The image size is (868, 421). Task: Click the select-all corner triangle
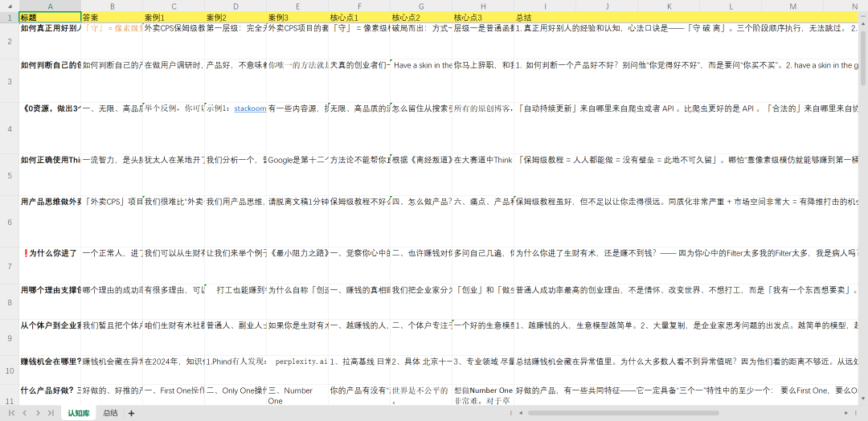click(x=10, y=6)
